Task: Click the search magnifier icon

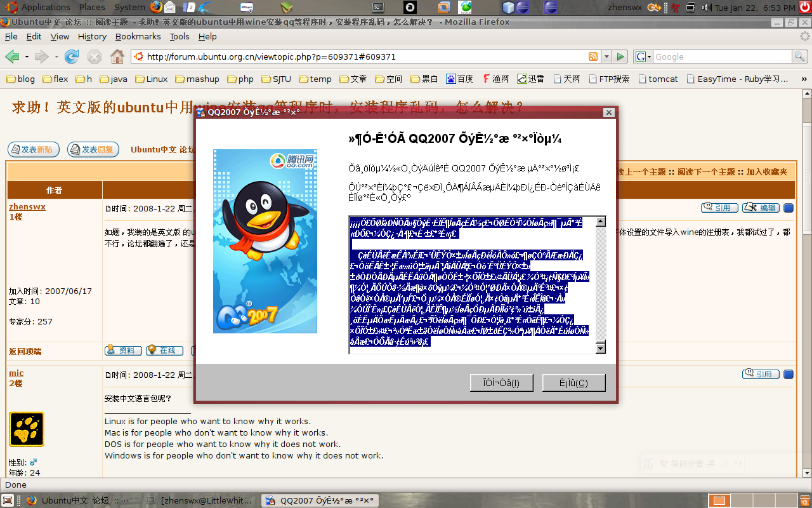Action: (x=800, y=57)
